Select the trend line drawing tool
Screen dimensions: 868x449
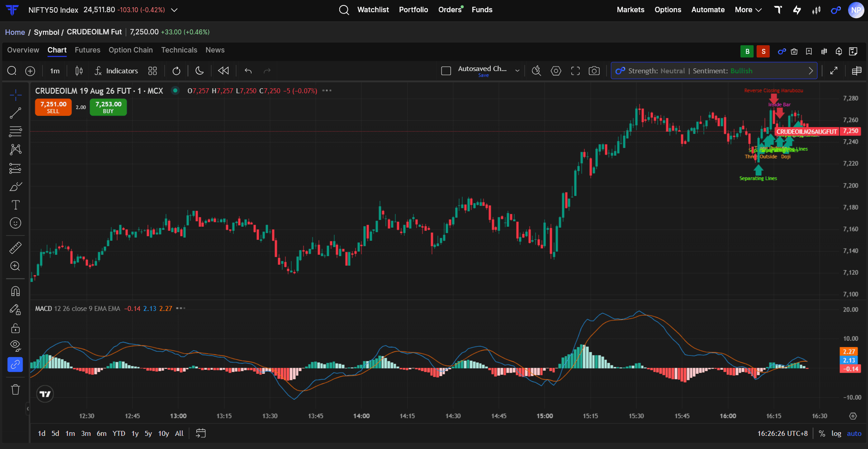(15, 113)
